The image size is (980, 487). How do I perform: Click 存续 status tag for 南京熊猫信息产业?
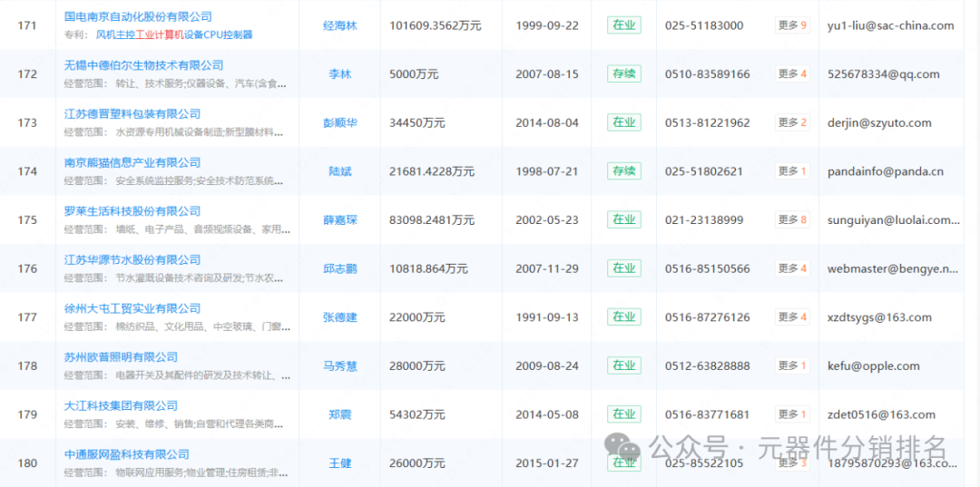[623, 171]
